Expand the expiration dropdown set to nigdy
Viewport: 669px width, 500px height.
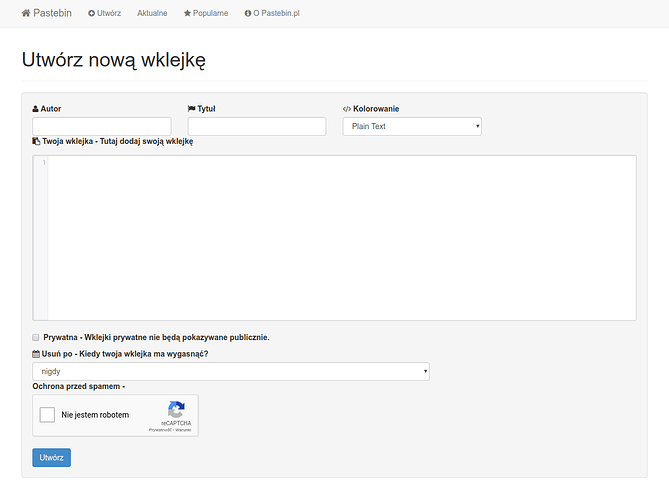[x=230, y=371]
